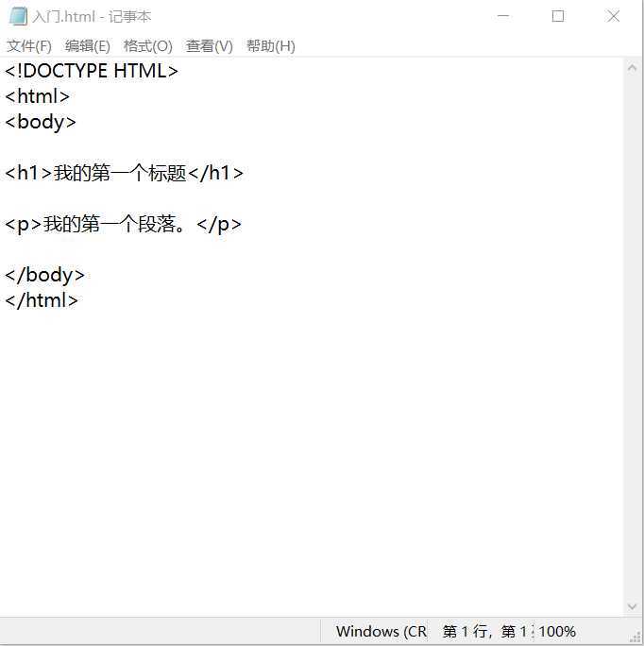Click the <!DOCTYPE HTML> line
The height and width of the screenshot is (646, 644).
tap(92, 71)
